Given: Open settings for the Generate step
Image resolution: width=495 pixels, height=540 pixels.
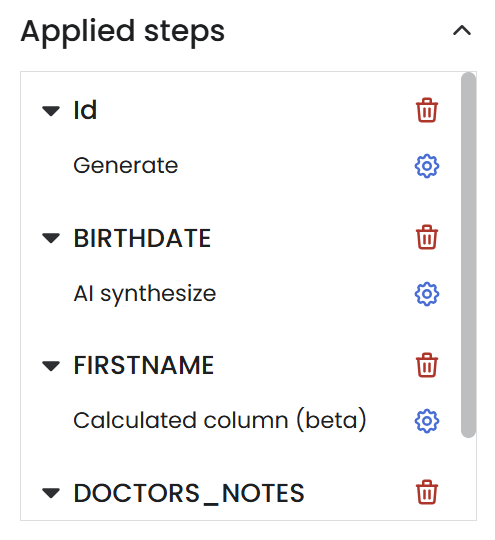Looking at the screenshot, I should coord(426,166).
